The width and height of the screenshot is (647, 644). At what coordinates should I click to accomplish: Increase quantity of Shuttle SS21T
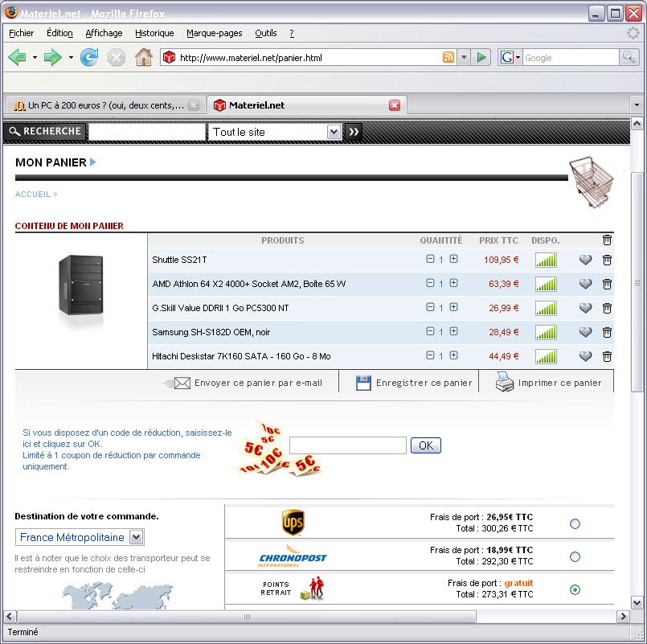(453, 259)
